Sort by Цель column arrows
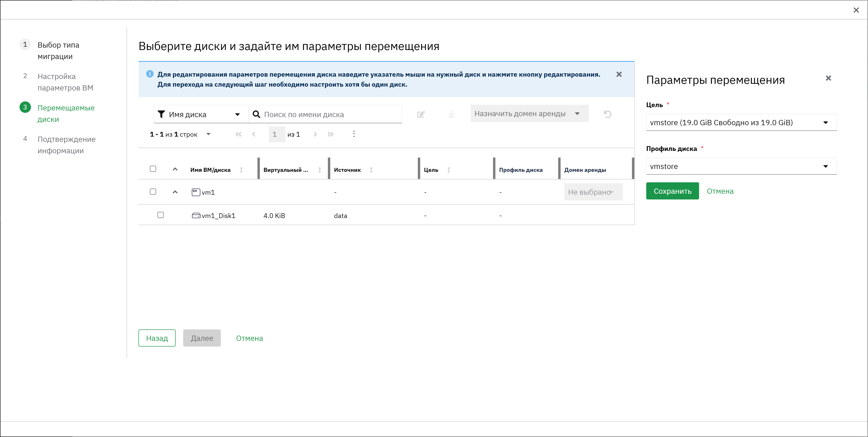Viewport: 868px width, 437px height. (x=449, y=170)
